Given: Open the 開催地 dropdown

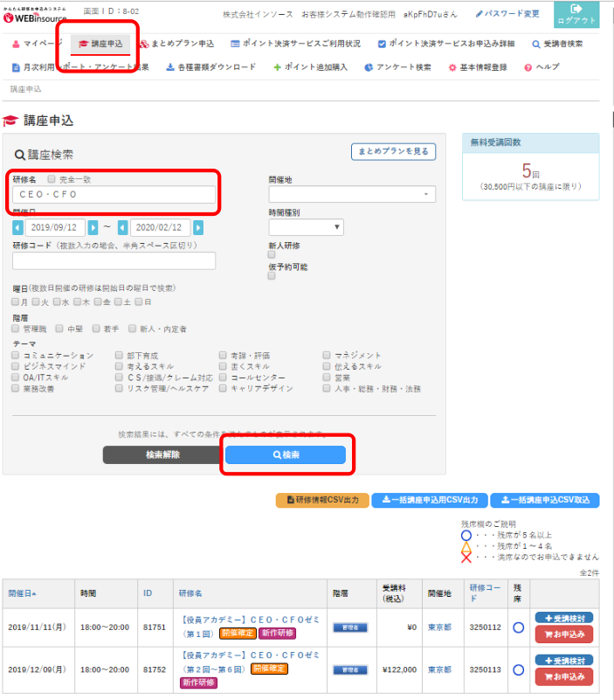Looking at the screenshot, I should pyautogui.click(x=352, y=194).
